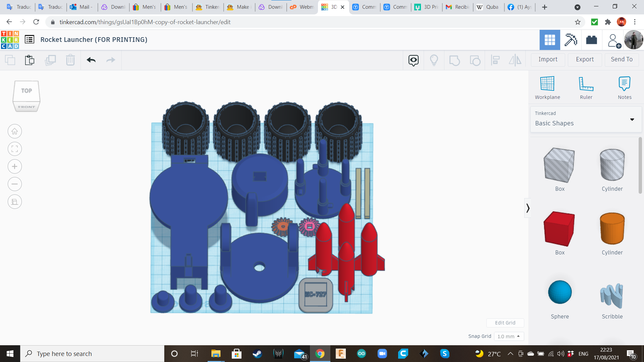
Task: Select the red Box shape
Action: (559, 229)
